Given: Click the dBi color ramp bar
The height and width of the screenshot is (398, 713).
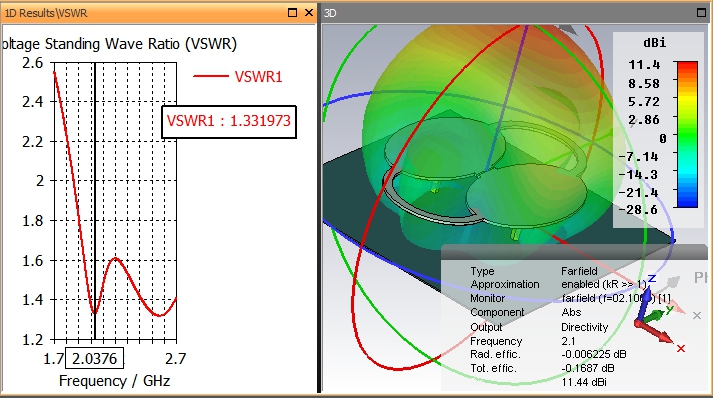Looking at the screenshot, I should tap(687, 135).
